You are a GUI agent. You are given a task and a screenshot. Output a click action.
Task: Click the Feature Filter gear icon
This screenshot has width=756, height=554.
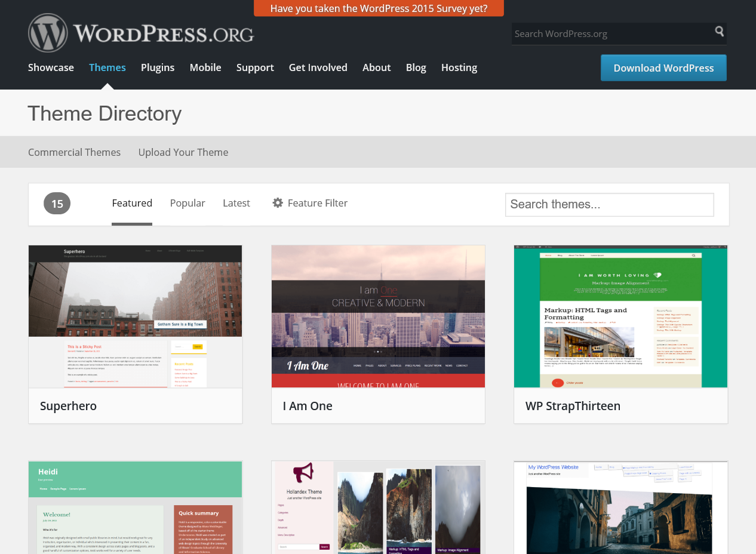coord(278,203)
